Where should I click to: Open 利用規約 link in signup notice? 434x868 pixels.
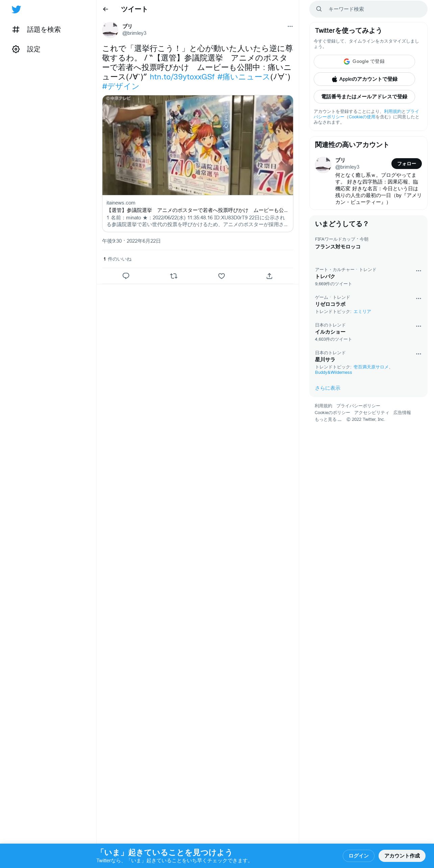392,112
